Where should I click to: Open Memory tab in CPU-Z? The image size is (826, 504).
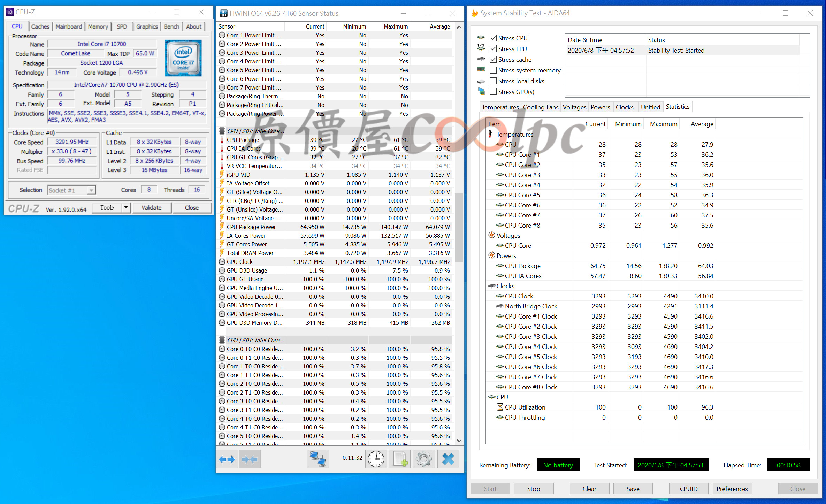pyautogui.click(x=98, y=26)
